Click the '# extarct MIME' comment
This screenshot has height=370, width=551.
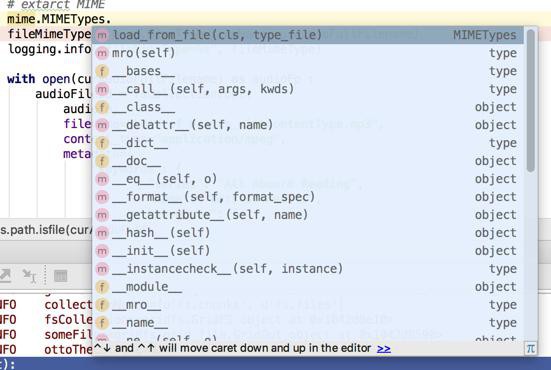[x=56, y=5]
